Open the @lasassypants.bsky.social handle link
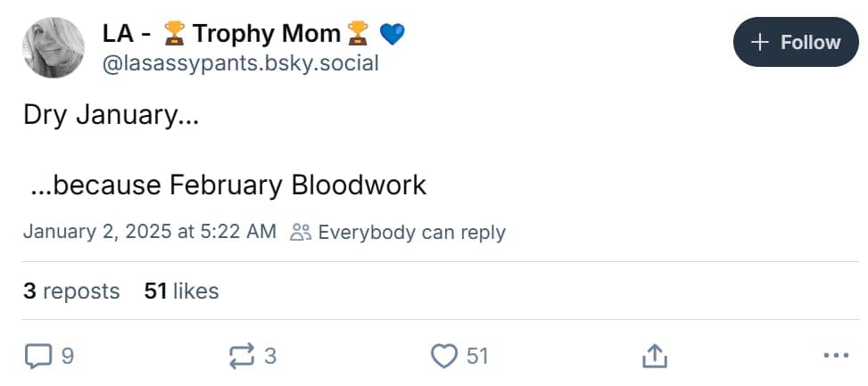The image size is (868, 386). coord(241,63)
